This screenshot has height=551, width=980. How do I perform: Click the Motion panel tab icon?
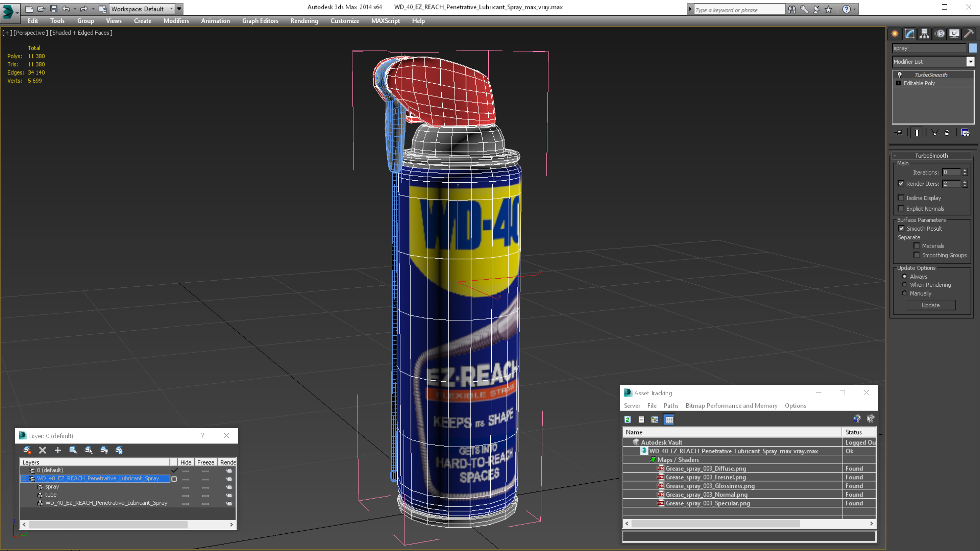940,34
